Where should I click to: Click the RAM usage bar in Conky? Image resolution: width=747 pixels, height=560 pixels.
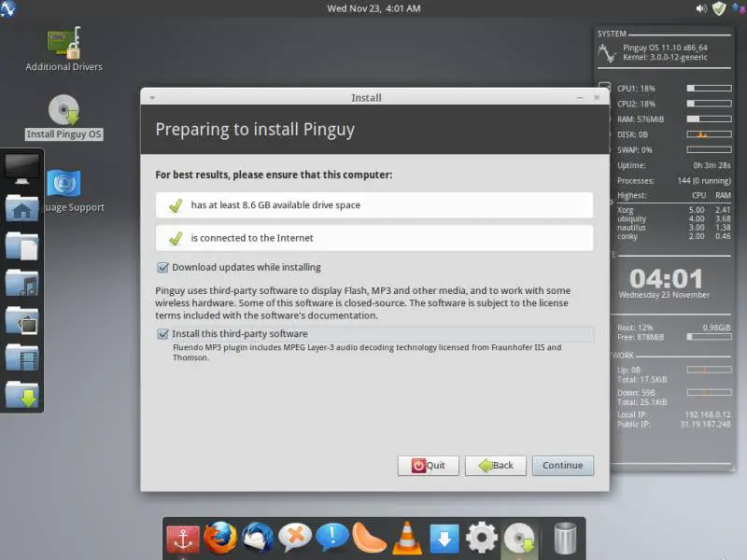point(709,119)
